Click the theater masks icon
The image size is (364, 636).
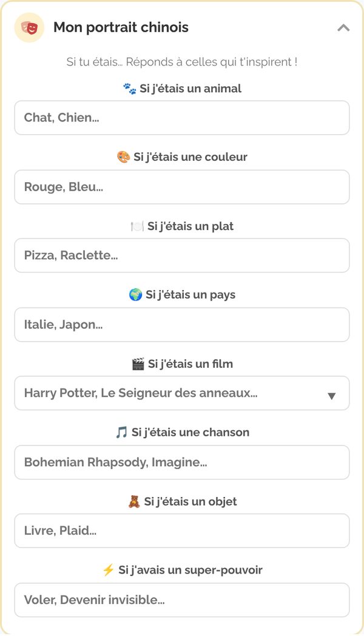click(29, 27)
